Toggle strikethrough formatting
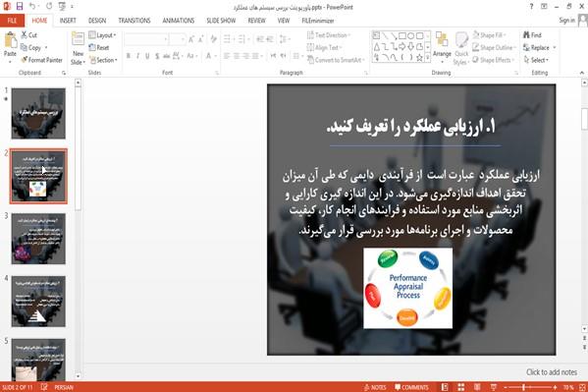588x392 pixels. click(x=166, y=56)
